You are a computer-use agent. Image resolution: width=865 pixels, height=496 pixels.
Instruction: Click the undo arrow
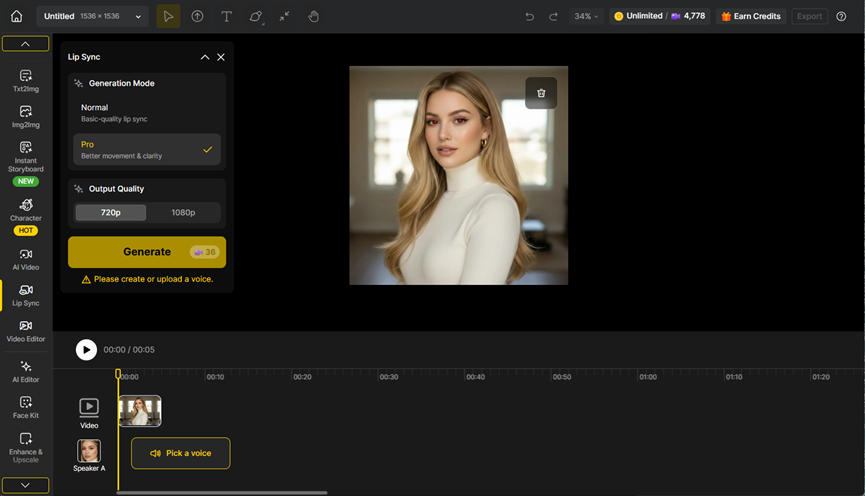(x=529, y=16)
